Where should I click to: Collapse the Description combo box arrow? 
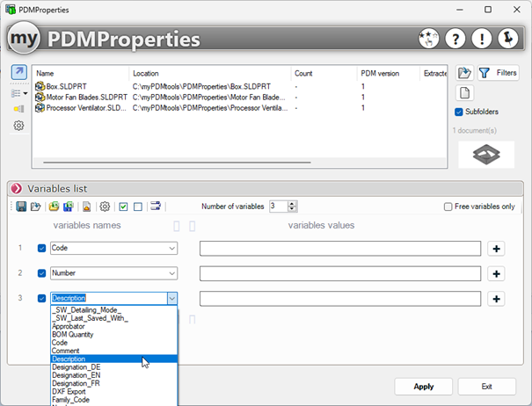point(172,299)
